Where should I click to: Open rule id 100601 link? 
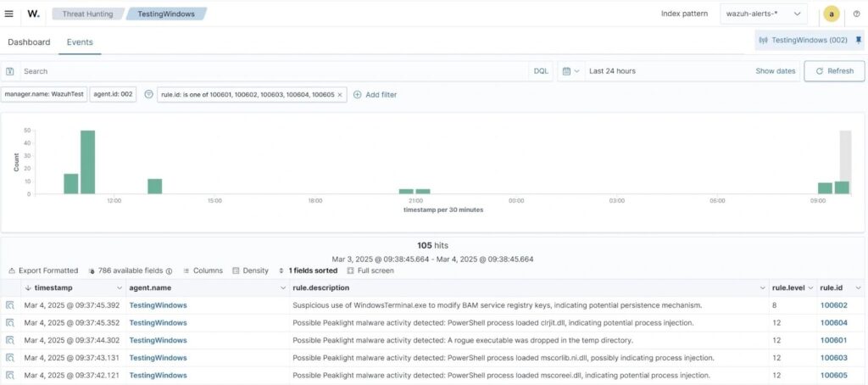click(x=834, y=340)
